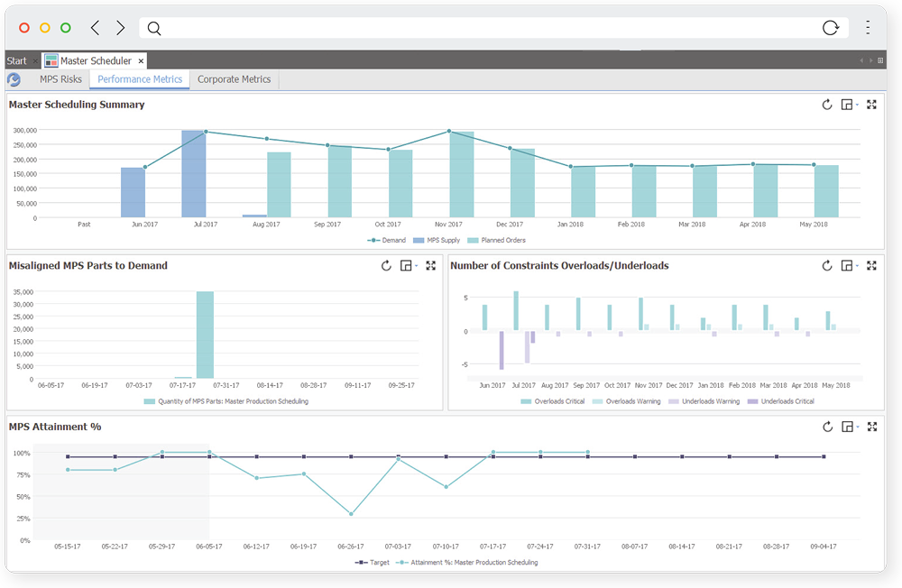
Task: Open layout dropdown for Constraints Overloads/Underloads
Action: (x=849, y=266)
